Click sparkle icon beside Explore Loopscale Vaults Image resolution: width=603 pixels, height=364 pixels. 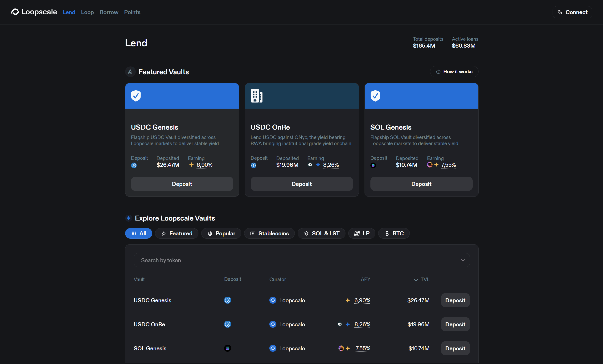click(x=128, y=218)
